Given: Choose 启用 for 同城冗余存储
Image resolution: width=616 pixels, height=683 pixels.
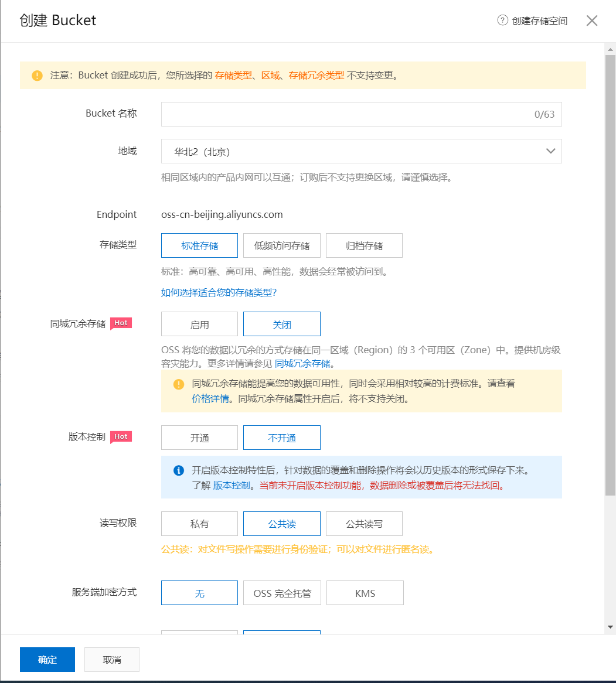Looking at the screenshot, I should tap(199, 325).
